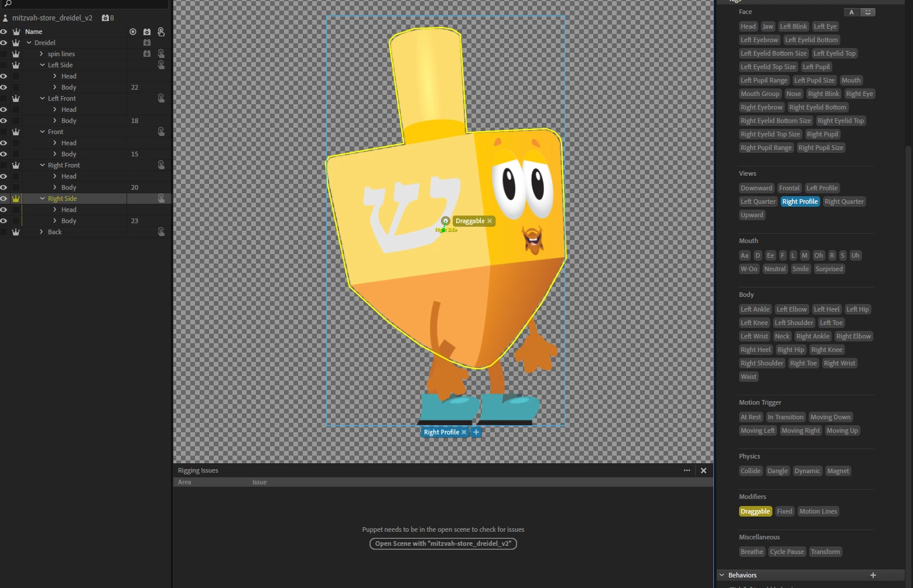Click the draggable hand icon on the Left Front row
Viewport: 913px width, 588px height.
click(161, 98)
